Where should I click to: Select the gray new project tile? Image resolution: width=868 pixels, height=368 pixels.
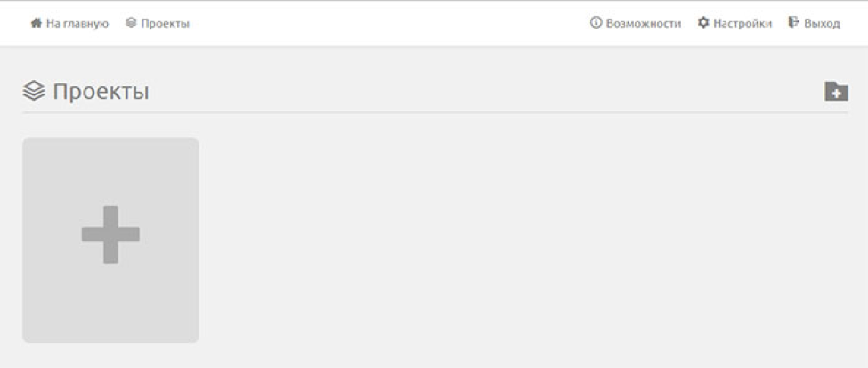(x=110, y=240)
